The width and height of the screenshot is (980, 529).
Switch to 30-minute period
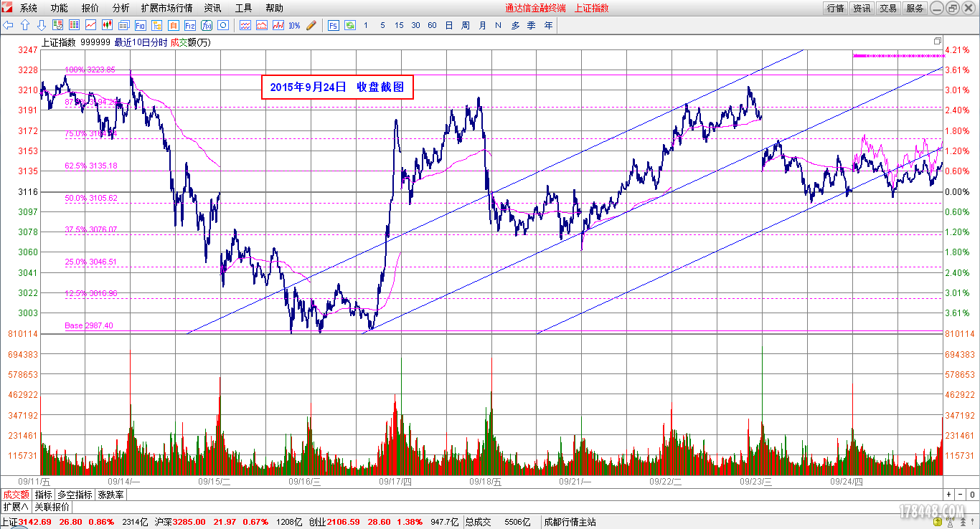(415, 25)
